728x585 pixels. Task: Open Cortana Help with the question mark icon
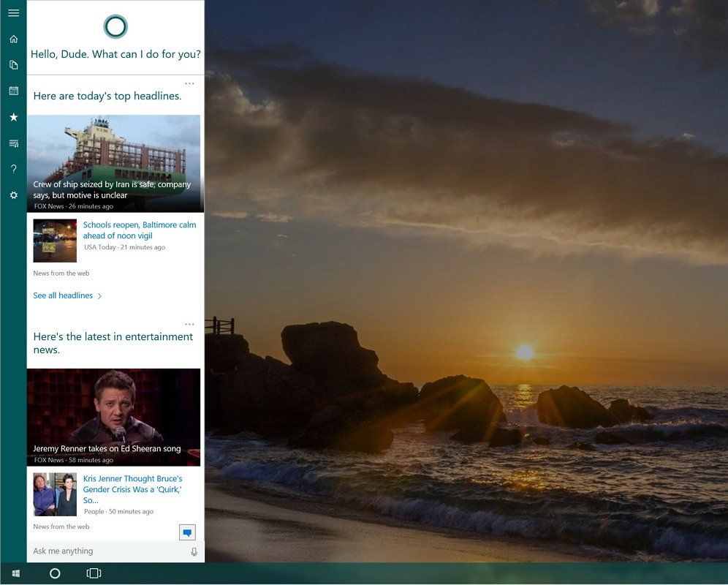pyautogui.click(x=14, y=169)
